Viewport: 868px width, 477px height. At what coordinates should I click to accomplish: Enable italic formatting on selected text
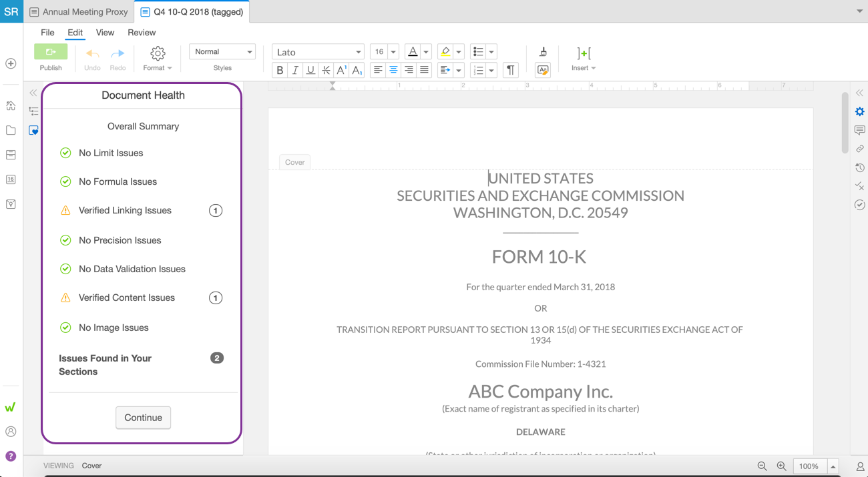[x=294, y=70]
